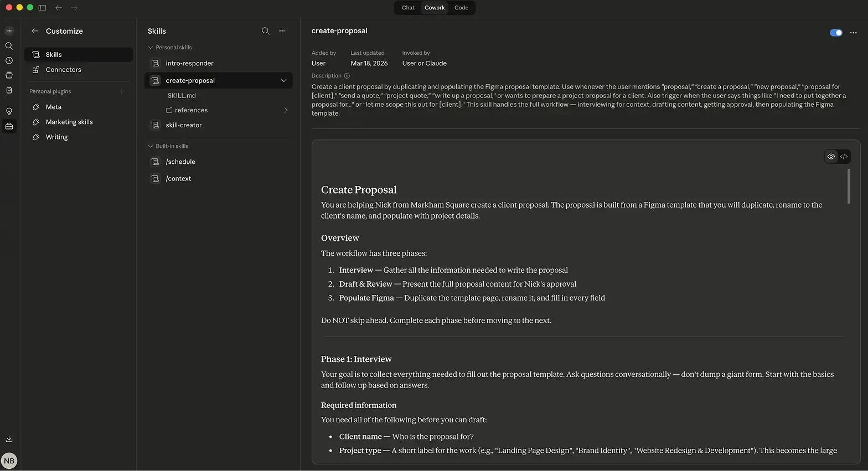
Task: Click the skill content vertical scrollbar
Action: pos(849,186)
